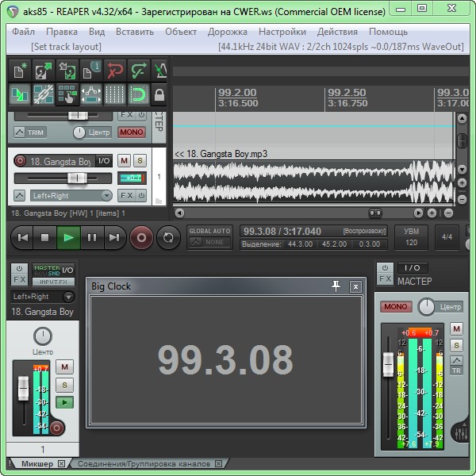
Task: Click the green Play button
Action: point(68,238)
